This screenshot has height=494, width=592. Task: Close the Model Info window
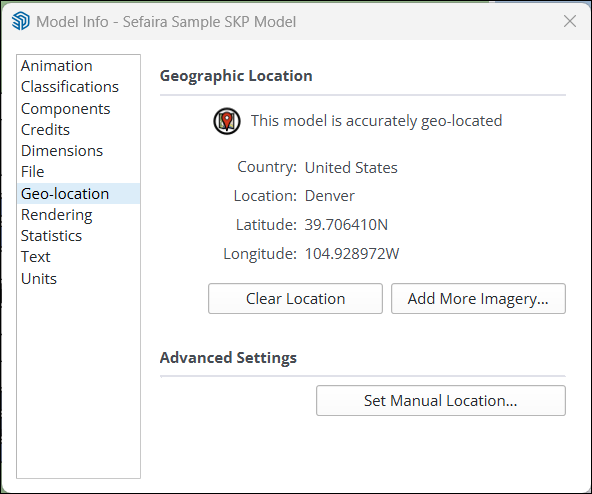point(570,21)
